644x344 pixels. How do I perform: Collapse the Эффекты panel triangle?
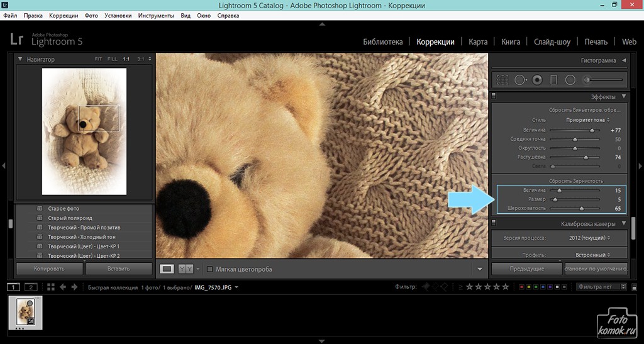click(624, 96)
